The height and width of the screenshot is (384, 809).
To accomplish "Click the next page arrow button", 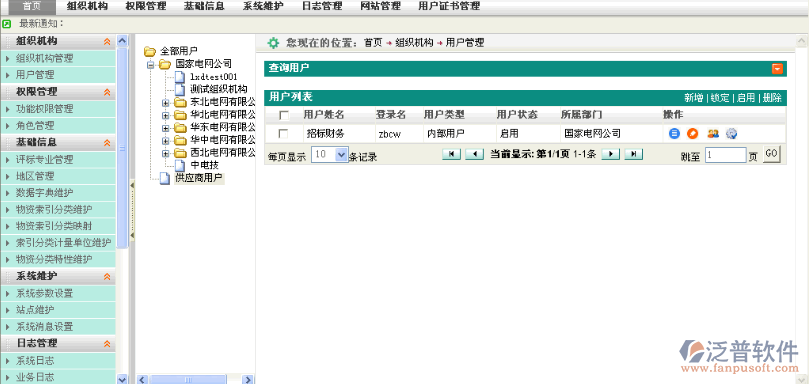I will tap(610, 154).
